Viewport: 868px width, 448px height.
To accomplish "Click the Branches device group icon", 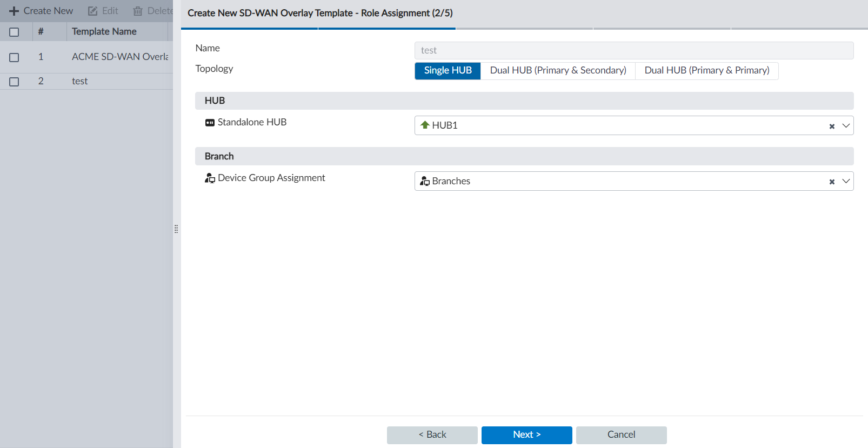I will [x=425, y=181].
